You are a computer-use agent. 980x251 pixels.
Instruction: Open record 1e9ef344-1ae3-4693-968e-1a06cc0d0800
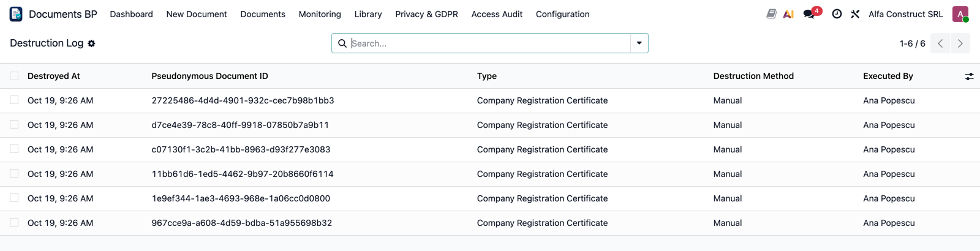241,198
